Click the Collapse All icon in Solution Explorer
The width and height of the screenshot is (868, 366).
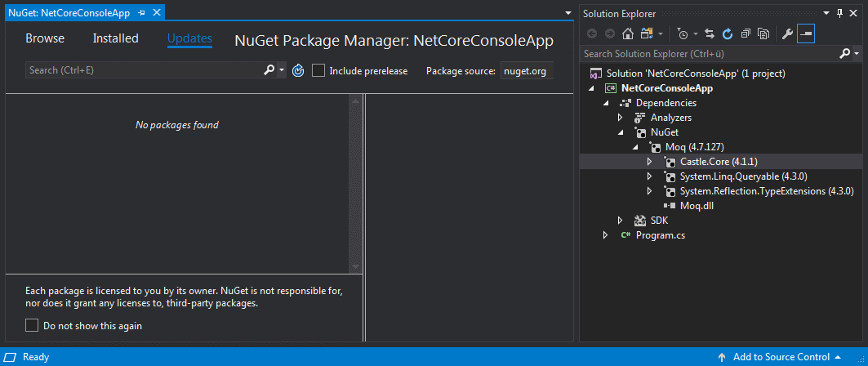point(745,33)
